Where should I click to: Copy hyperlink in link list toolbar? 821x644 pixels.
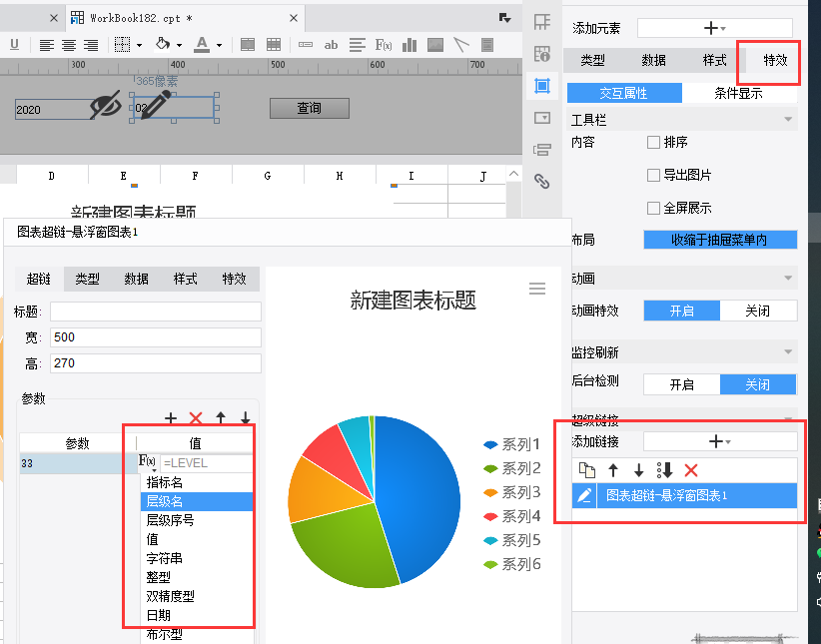(x=587, y=470)
